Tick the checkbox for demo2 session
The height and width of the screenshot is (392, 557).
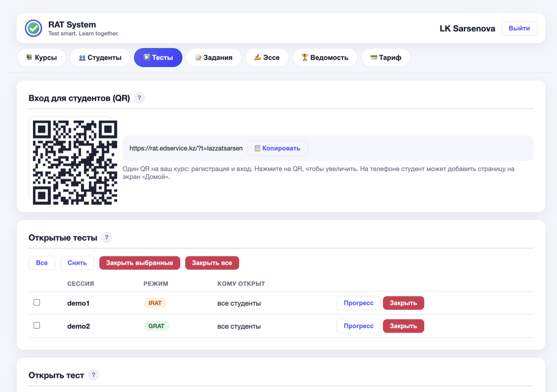click(37, 326)
